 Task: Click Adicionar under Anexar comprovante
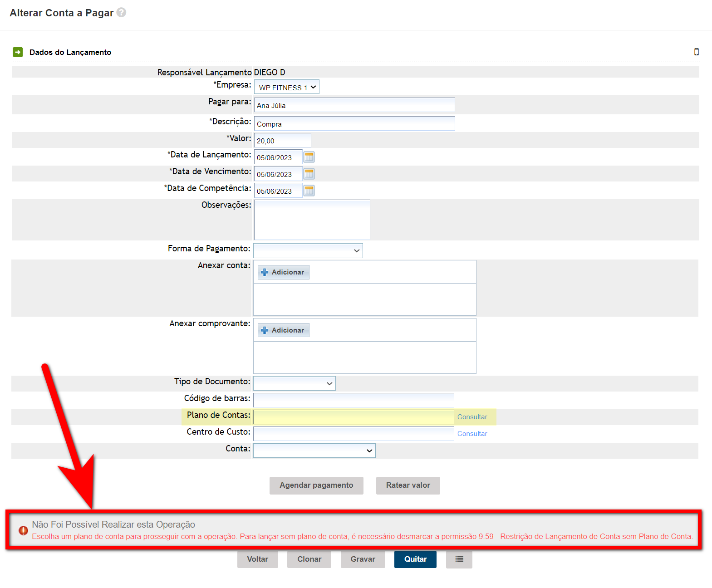point(284,330)
